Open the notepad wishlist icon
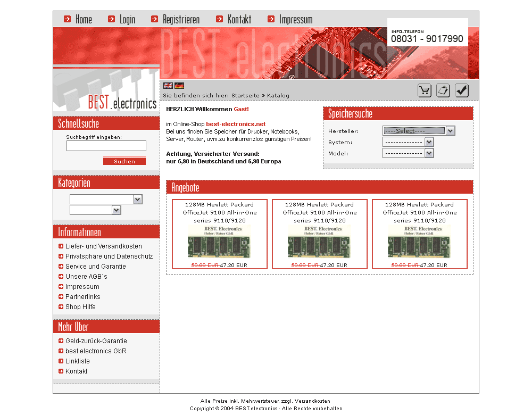 pos(443,90)
